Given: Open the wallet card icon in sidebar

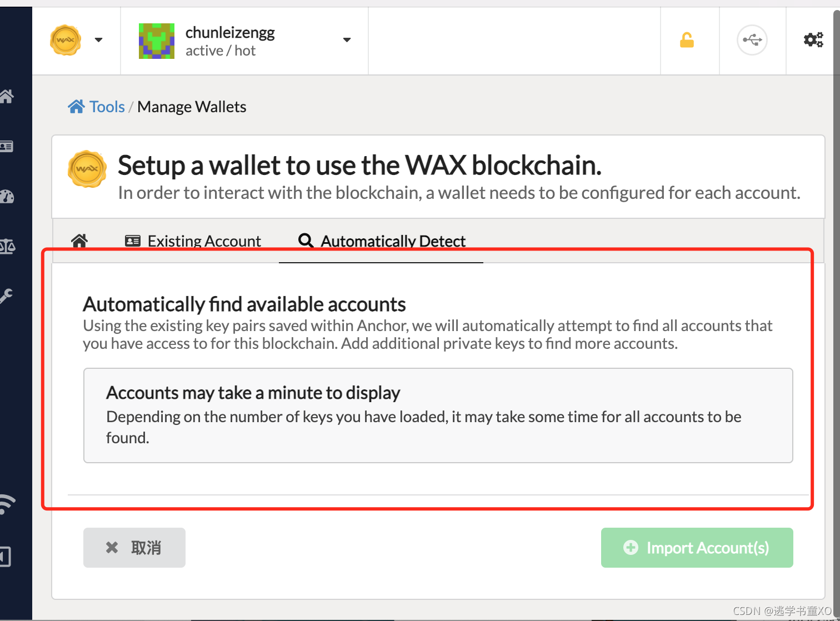Looking at the screenshot, I should pos(6,146).
